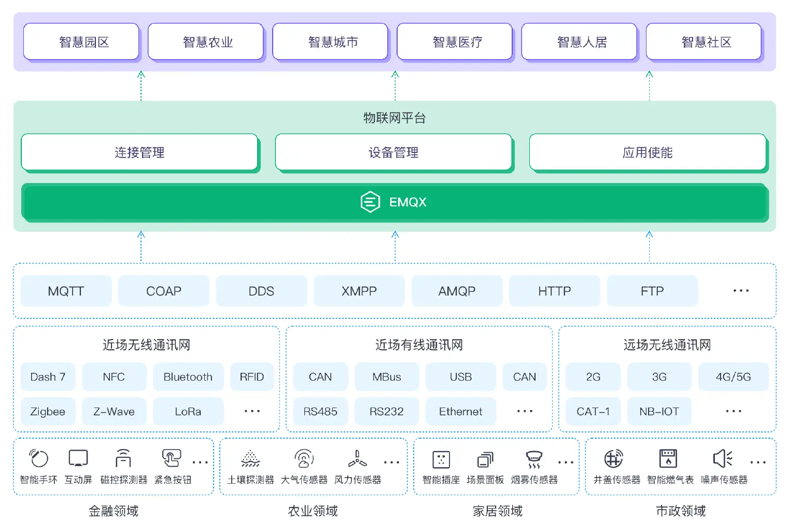Select the RS485 box
The width and height of the screenshot is (788, 532).
pyautogui.click(x=320, y=412)
